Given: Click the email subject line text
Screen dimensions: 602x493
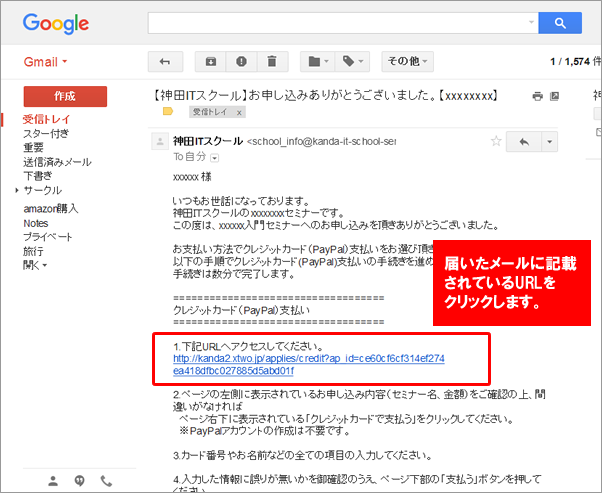Looking at the screenshot, I should pos(326,95).
